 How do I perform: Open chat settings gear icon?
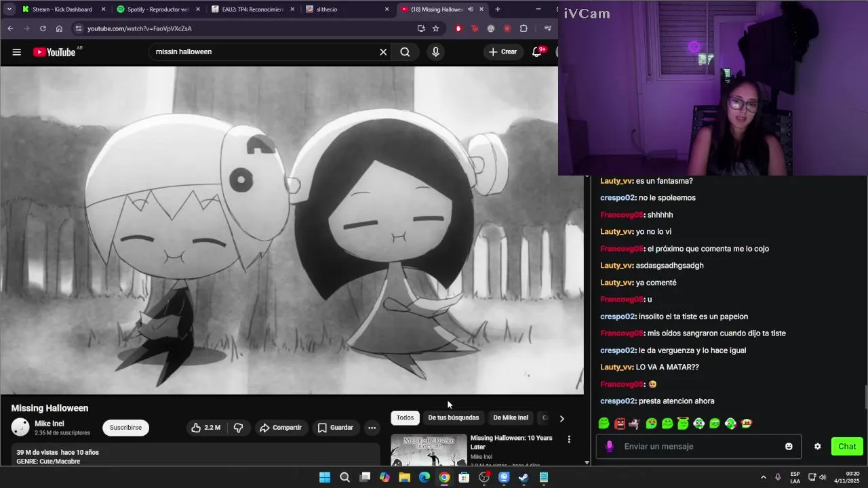[817, 447]
